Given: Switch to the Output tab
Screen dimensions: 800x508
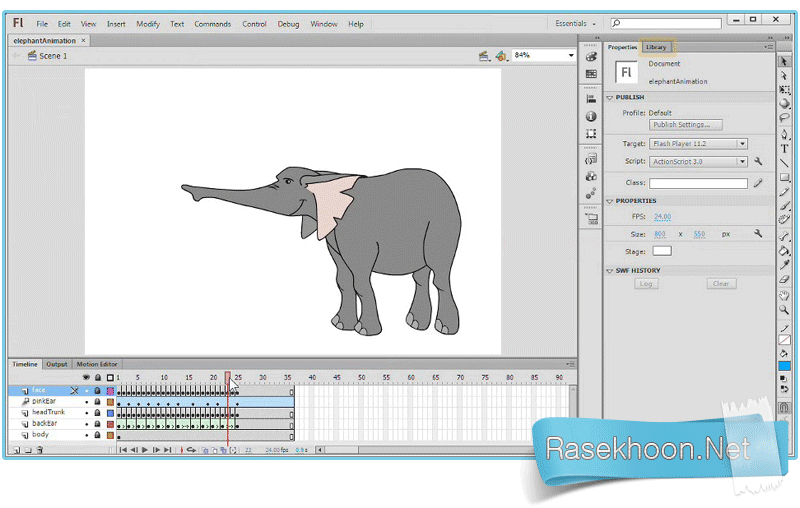Looking at the screenshot, I should [57, 364].
